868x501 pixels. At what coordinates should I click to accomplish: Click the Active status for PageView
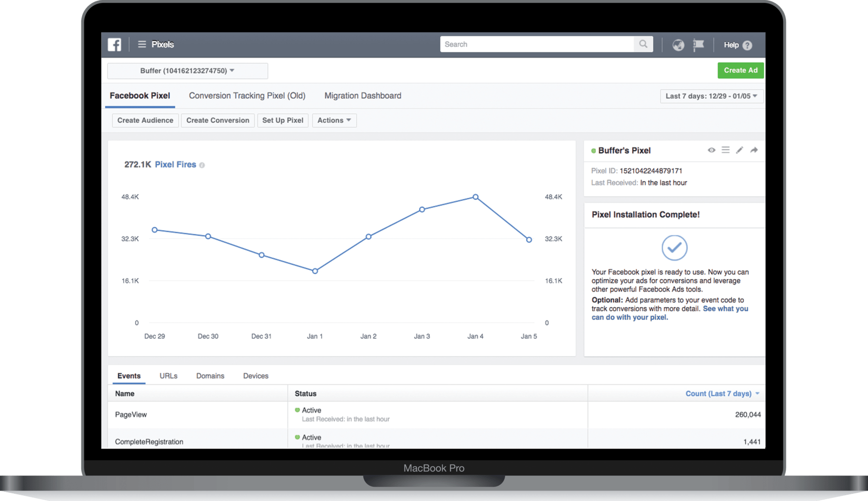(311, 410)
